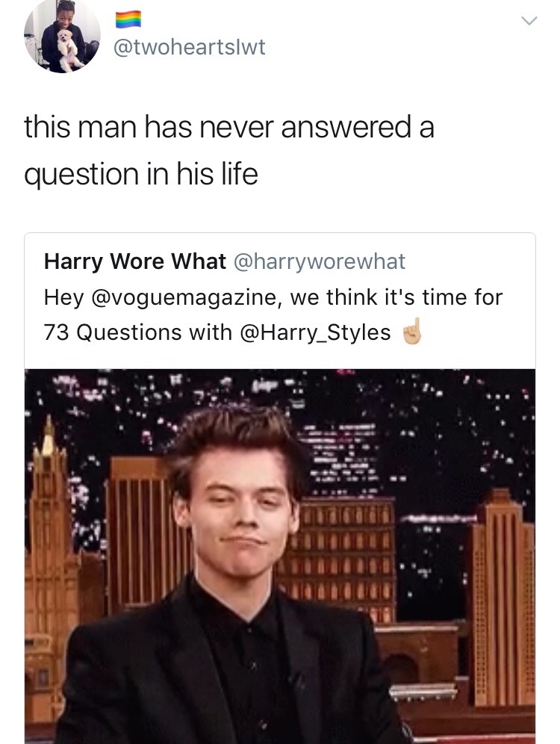
Task: Click the tall tan skyscraper in the GIF
Action: (x=503, y=598)
